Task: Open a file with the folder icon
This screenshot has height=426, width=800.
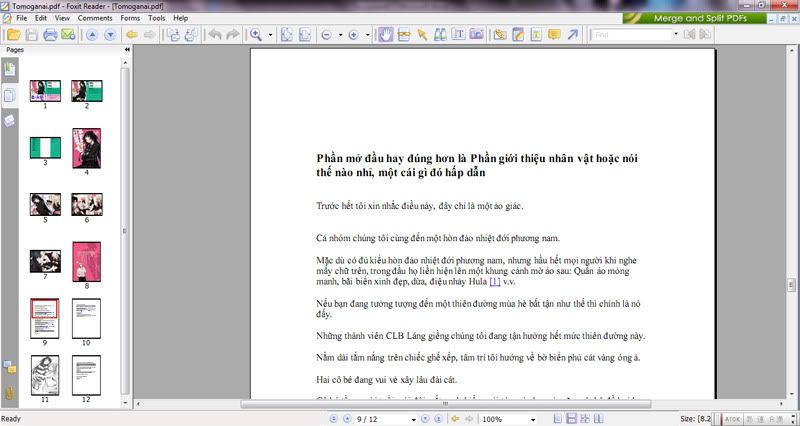Action: pyautogui.click(x=14, y=35)
